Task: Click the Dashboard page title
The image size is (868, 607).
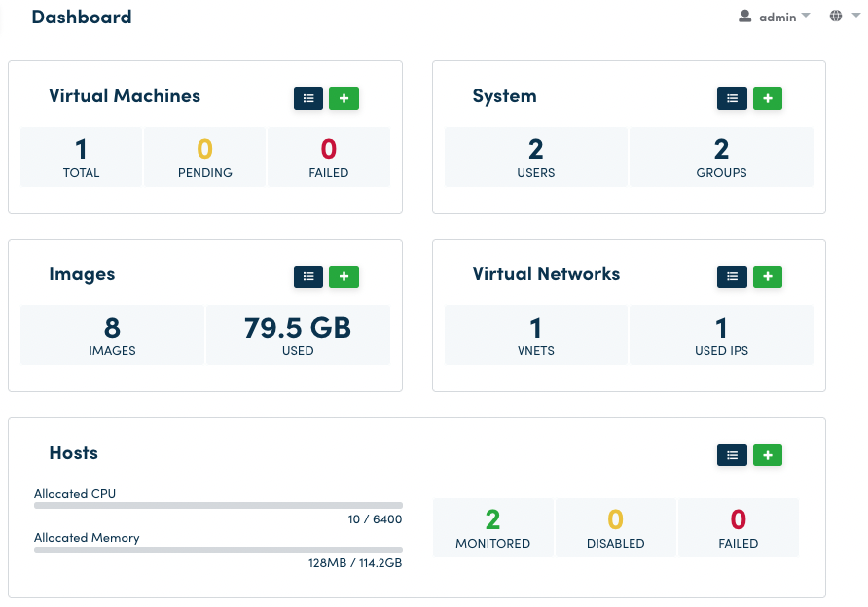Action: [82, 18]
